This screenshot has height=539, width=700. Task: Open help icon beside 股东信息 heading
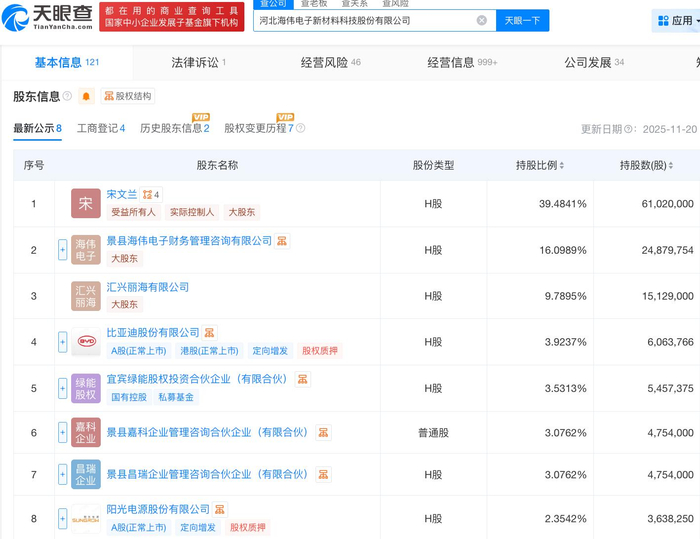tap(67, 97)
